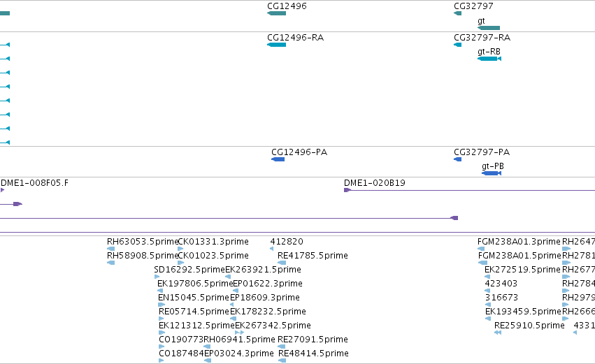Select EST EK193459.5prime

[523, 312]
